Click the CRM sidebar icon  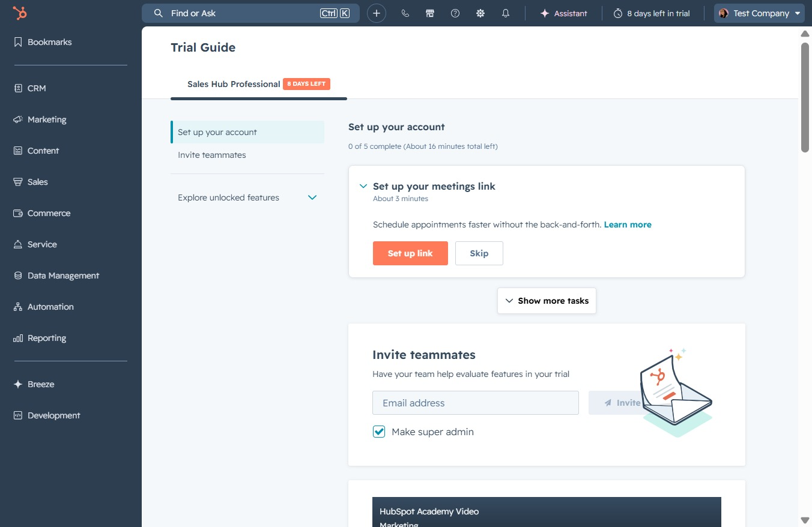18,88
